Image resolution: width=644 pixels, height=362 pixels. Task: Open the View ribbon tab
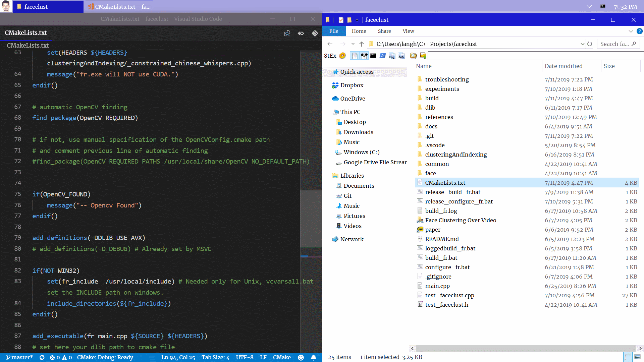click(408, 31)
